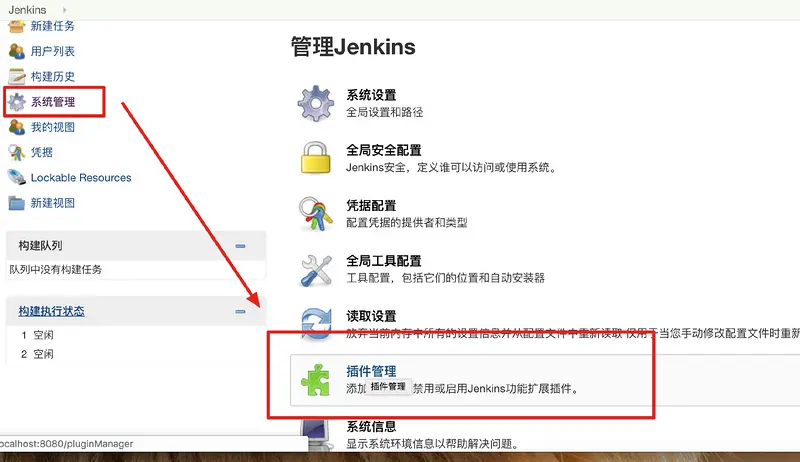Collapse the 构建执行状态 panel
Screen dimensions: 800x462
tap(240, 311)
